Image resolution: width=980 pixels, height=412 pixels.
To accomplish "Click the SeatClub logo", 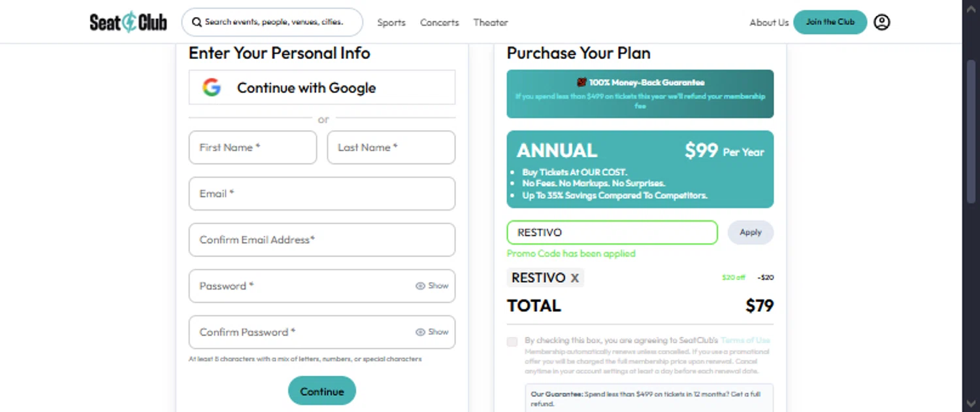I will click(x=128, y=22).
